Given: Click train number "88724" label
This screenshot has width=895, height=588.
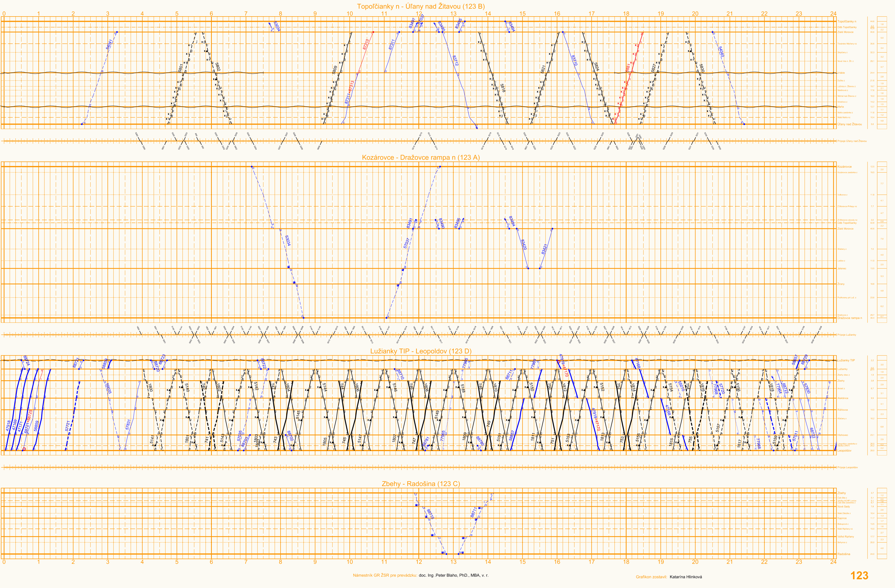Looking at the screenshot, I should pos(26,361).
